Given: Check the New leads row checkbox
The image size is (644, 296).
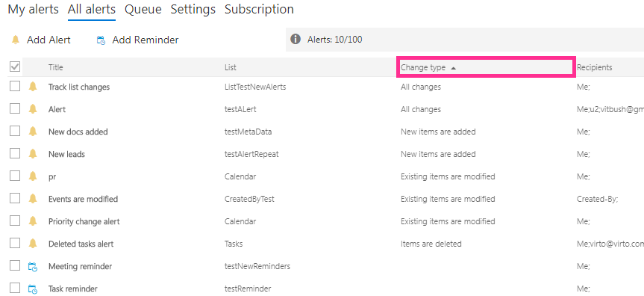Looking at the screenshot, I should tap(15, 153).
